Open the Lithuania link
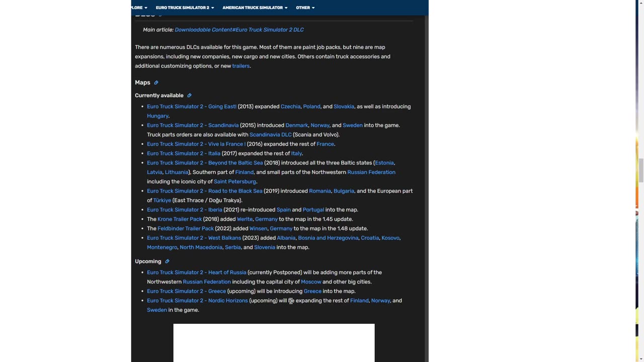 click(x=176, y=172)
